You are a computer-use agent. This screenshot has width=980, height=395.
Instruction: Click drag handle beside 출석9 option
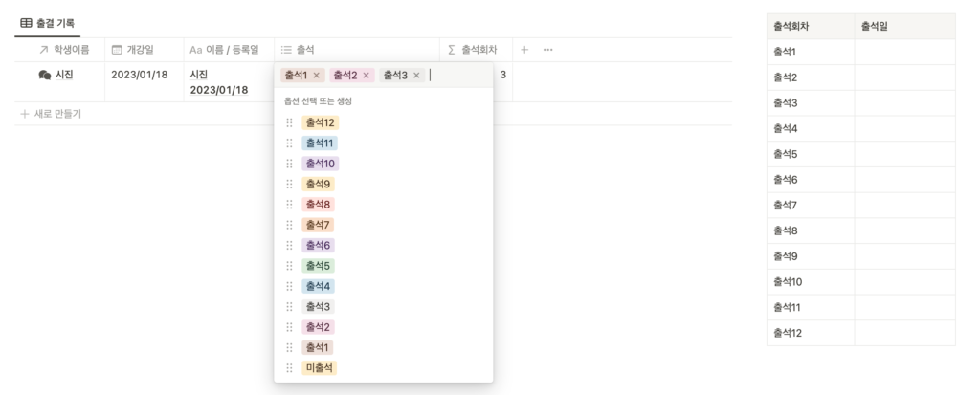(289, 184)
